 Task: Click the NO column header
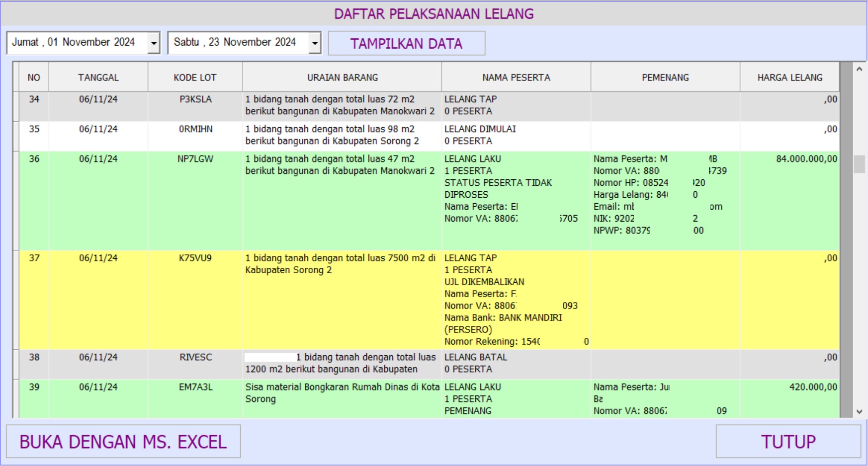34,78
